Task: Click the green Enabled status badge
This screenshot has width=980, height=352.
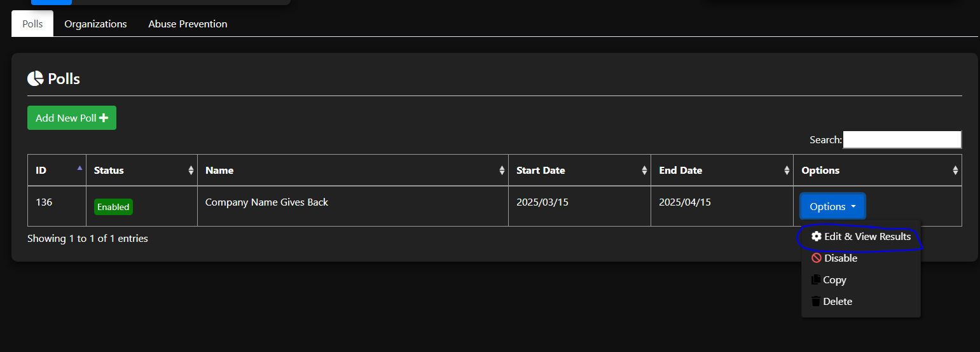Action: 113,207
